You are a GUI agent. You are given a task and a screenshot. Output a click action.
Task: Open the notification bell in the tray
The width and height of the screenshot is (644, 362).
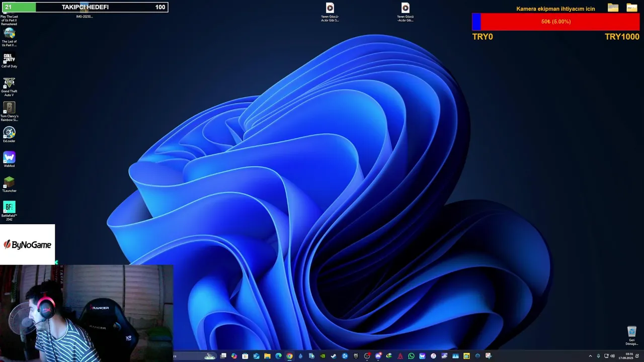click(637, 356)
